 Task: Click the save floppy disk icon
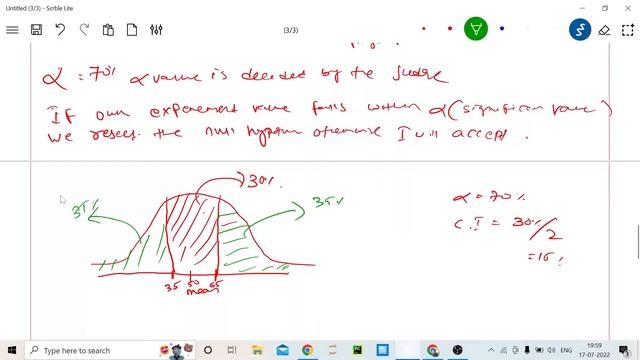[x=36, y=30]
